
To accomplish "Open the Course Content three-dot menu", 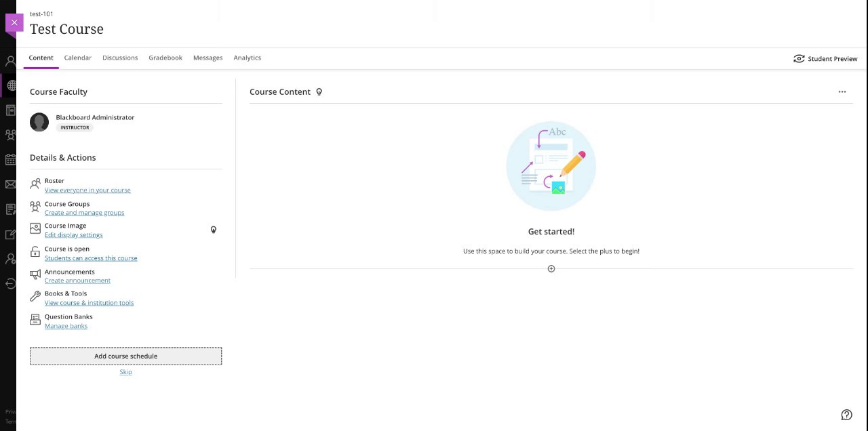I will tap(842, 91).
